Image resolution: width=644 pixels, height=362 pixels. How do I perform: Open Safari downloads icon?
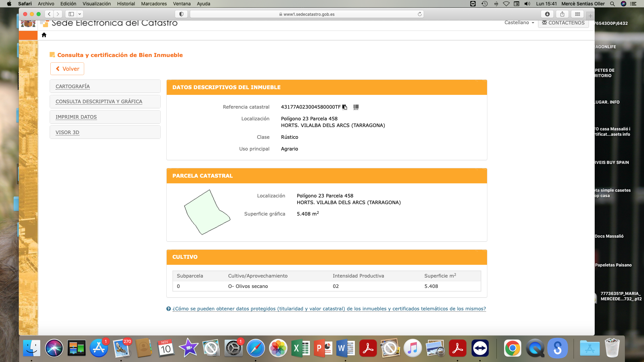[x=547, y=14]
